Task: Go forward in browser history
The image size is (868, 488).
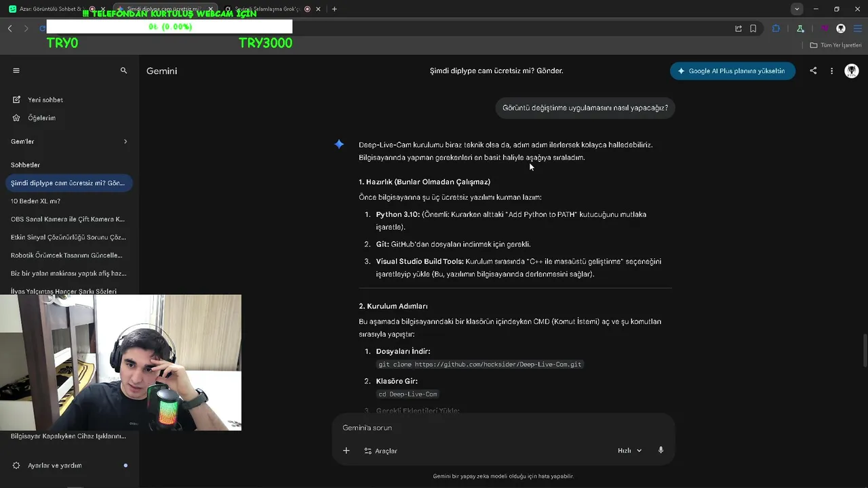Action: coord(26,28)
